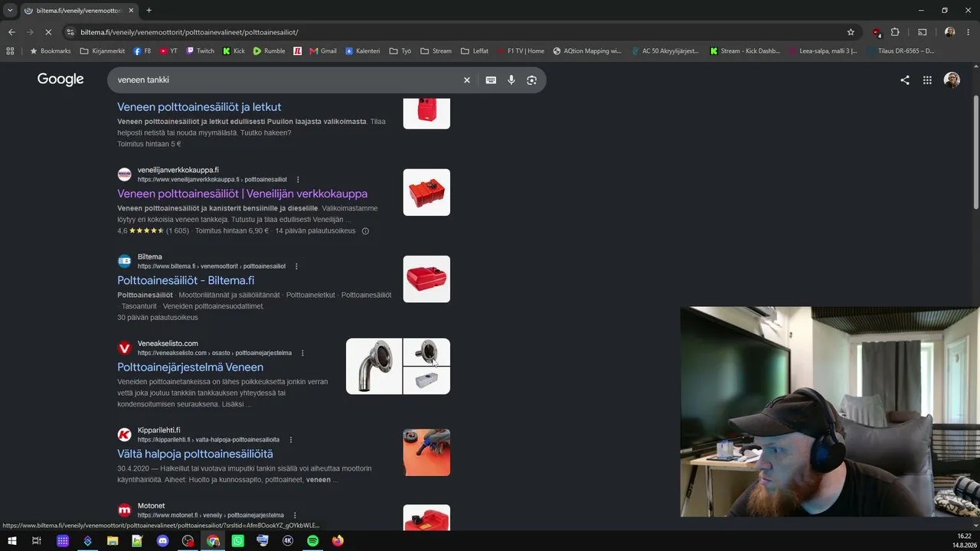The height and width of the screenshot is (551, 980).
Task: Close the biltema.fi tab
Action: tap(131, 11)
